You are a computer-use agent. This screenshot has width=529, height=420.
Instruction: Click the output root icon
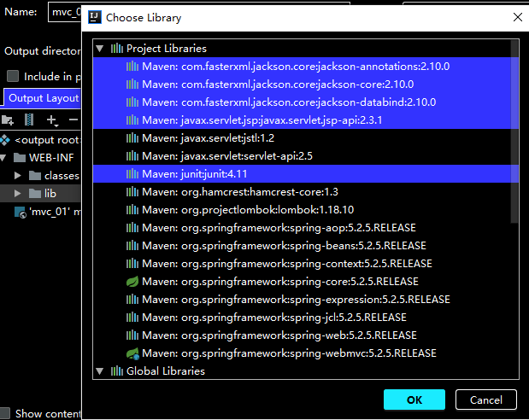point(5,140)
